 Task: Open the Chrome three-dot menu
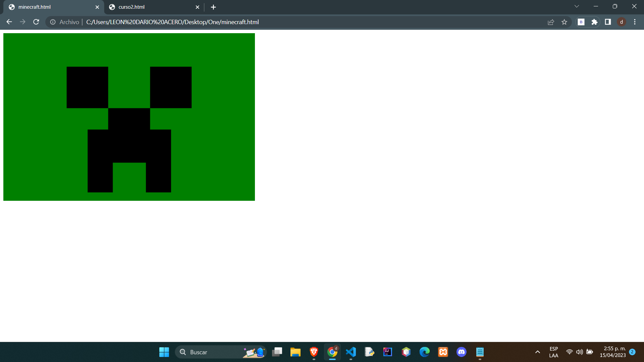635,22
